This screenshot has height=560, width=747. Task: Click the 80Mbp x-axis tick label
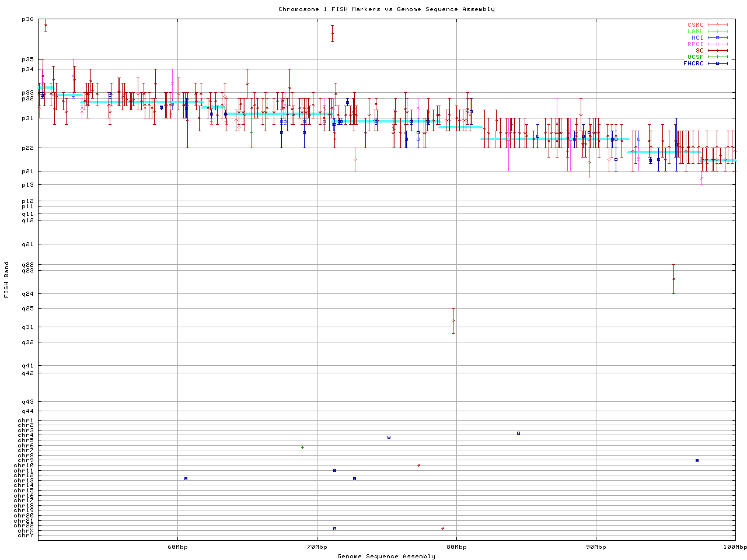click(x=456, y=547)
